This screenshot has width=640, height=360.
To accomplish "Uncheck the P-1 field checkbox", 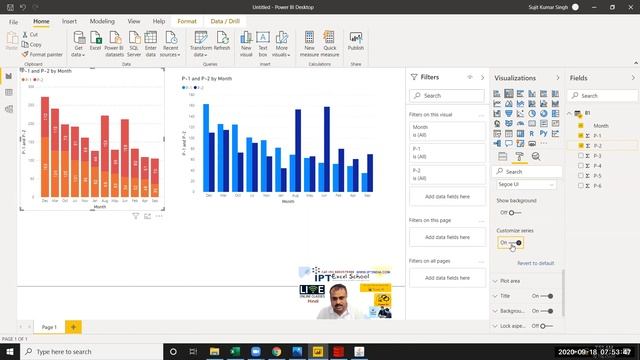I will click(581, 136).
